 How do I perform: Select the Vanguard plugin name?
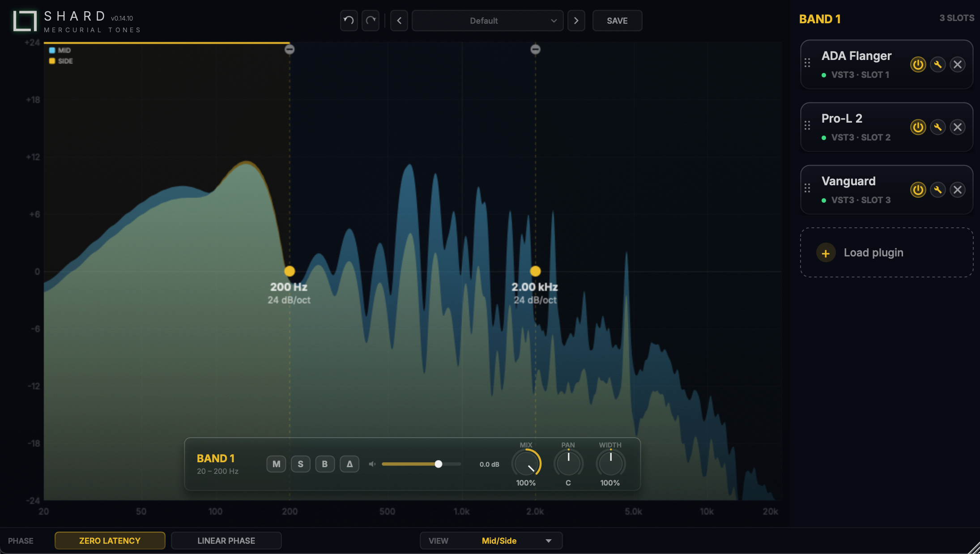tap(848, 181)
